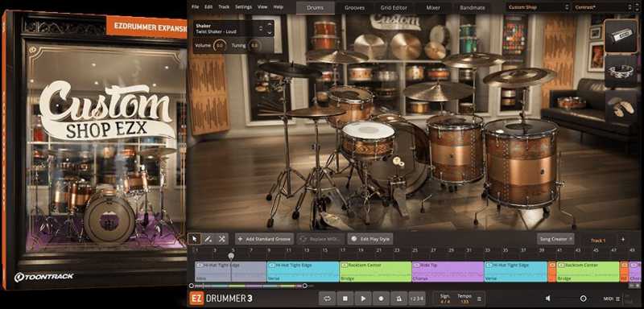Viewport: 644px width, 309px height.
Task: Click the left handle of timeline zoom bar
Action: coord(192,286)
